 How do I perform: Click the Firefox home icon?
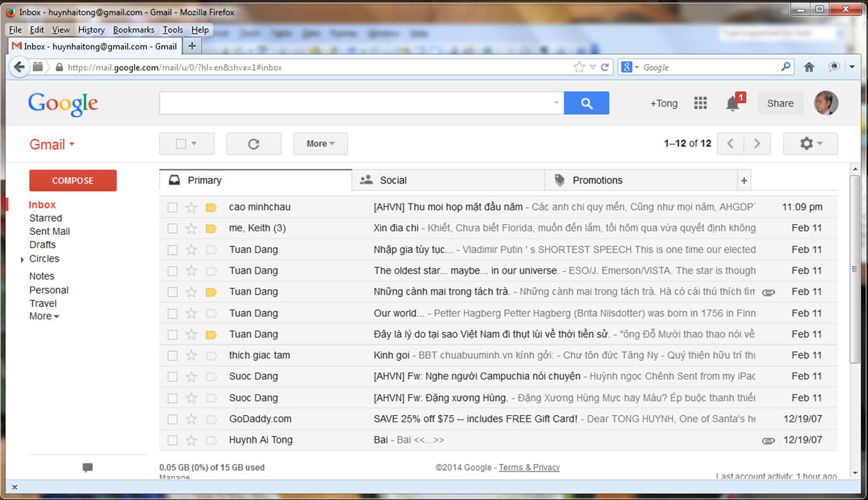(809, 67)
